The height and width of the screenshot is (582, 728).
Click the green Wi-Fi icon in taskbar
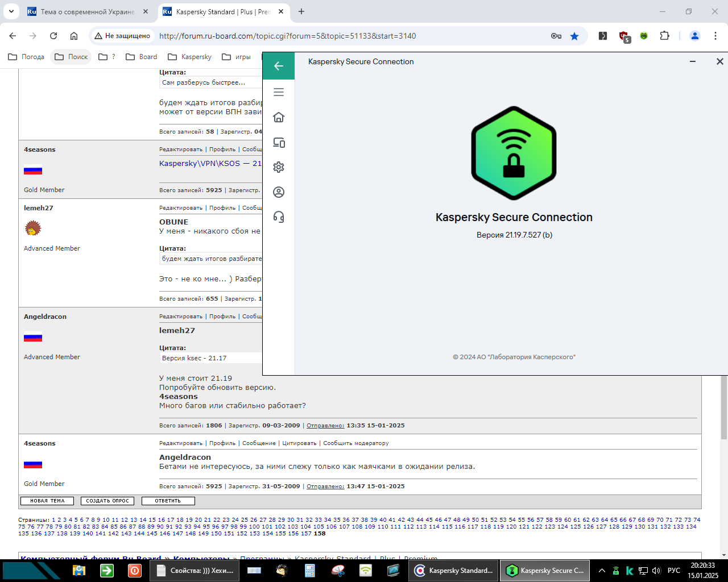[x=366, y=571]
